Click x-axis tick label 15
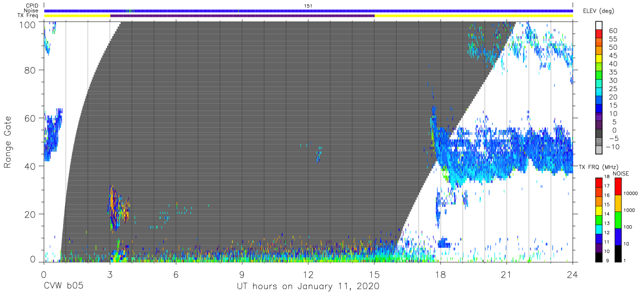The width and height of the screenshot is (644, 297). click(x=374, y=274)
